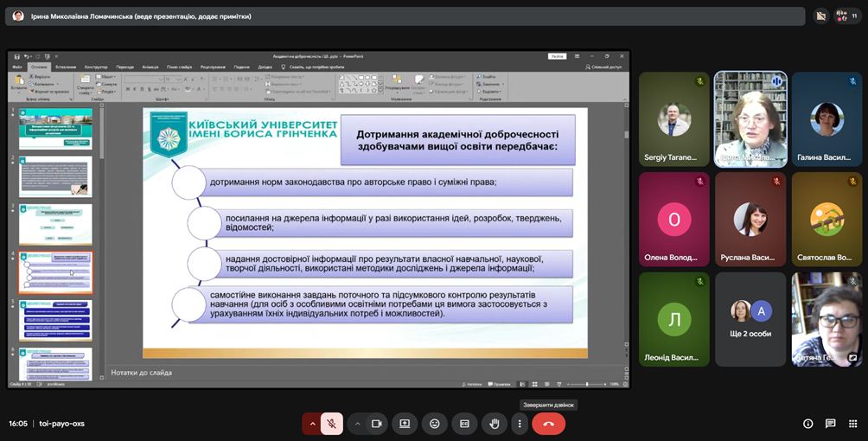Screen dimensions: 868x441
Task: Open the chat panel icon
Action: point(830,424)
